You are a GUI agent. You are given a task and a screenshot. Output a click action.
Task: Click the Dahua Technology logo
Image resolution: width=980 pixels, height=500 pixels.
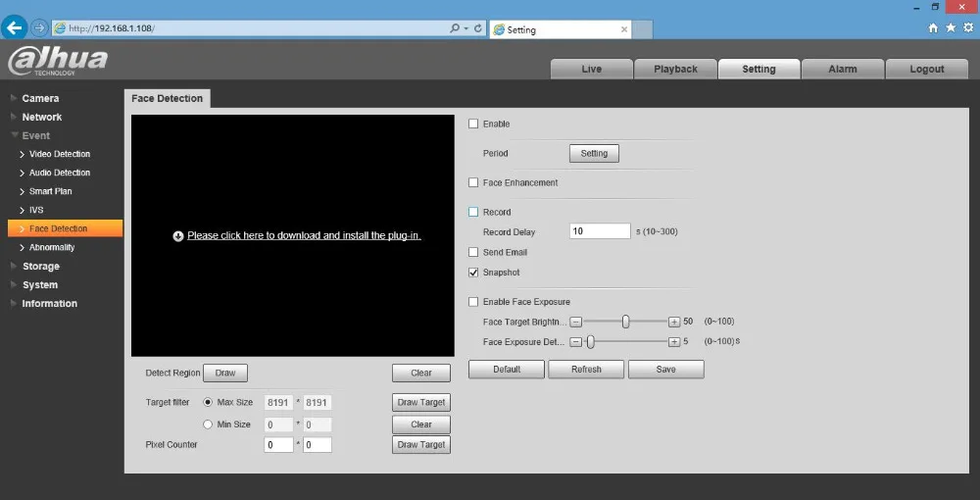[x=58, y=61]
